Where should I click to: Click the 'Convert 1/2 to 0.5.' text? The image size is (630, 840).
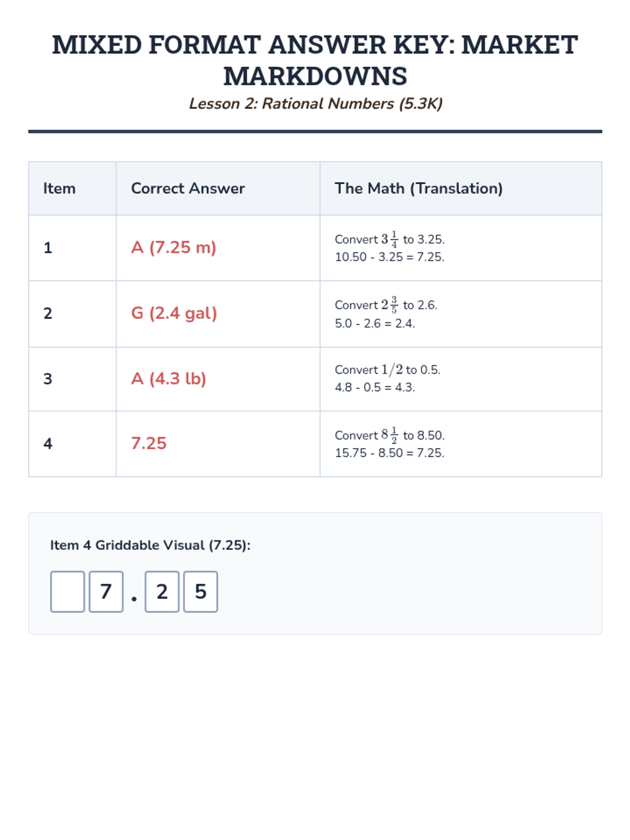point(387,370)
